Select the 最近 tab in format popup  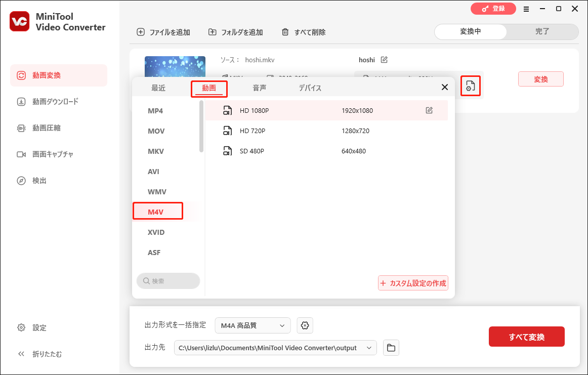pyautogui.click(x=158, y=88)
